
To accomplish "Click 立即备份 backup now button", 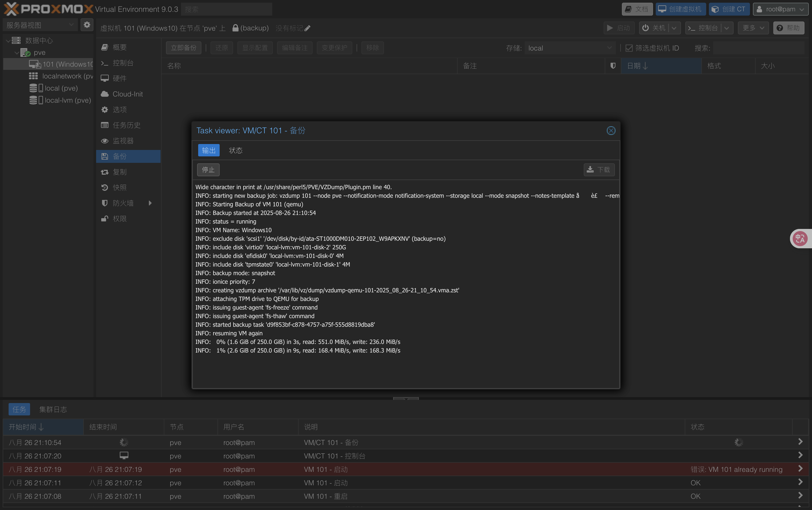I will pos(183,48).
